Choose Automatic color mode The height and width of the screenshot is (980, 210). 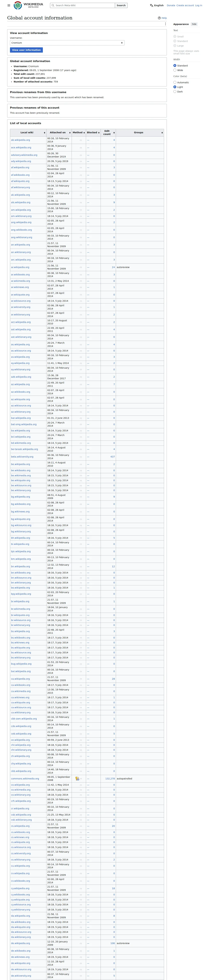pos(175,82)
